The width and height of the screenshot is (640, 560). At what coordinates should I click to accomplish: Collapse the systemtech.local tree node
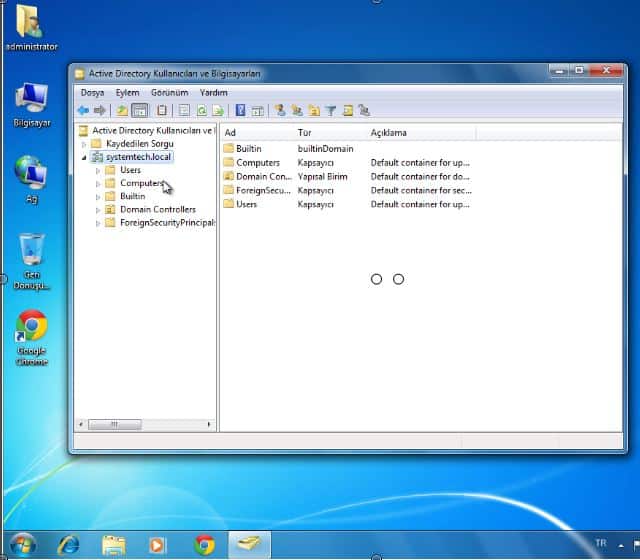coord(84,157)
